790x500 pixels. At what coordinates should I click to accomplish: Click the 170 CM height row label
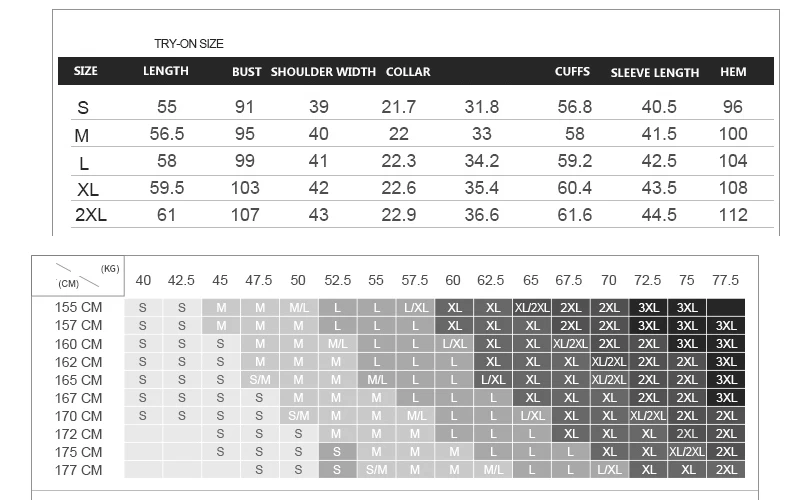point(78,416)
